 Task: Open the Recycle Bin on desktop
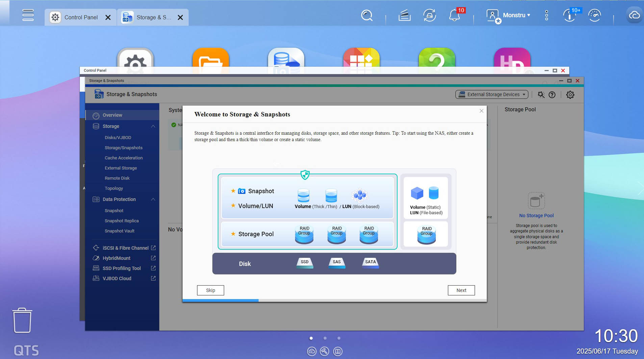[22, 320]
